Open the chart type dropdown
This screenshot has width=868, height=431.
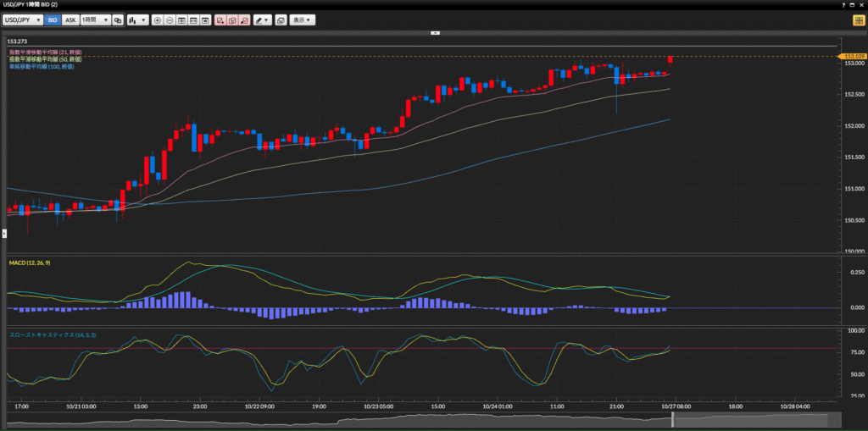pyautogui.click(x=137, y=19)
